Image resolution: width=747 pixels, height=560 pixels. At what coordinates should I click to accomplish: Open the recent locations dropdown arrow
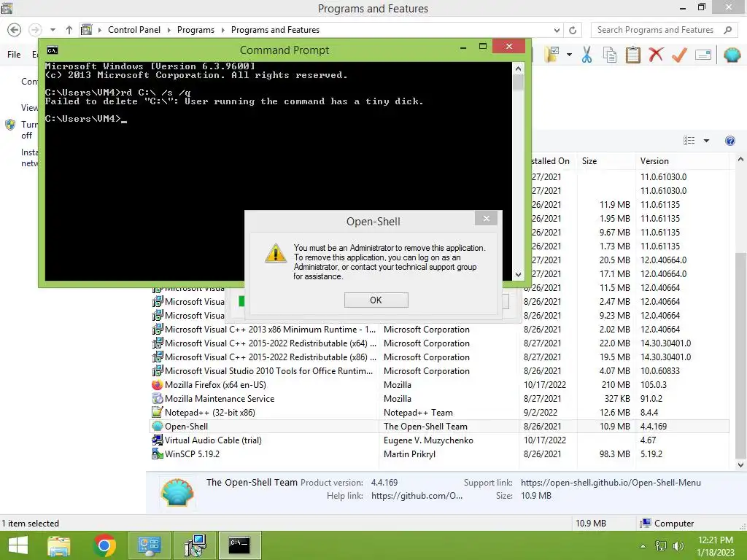coord(53,30)
